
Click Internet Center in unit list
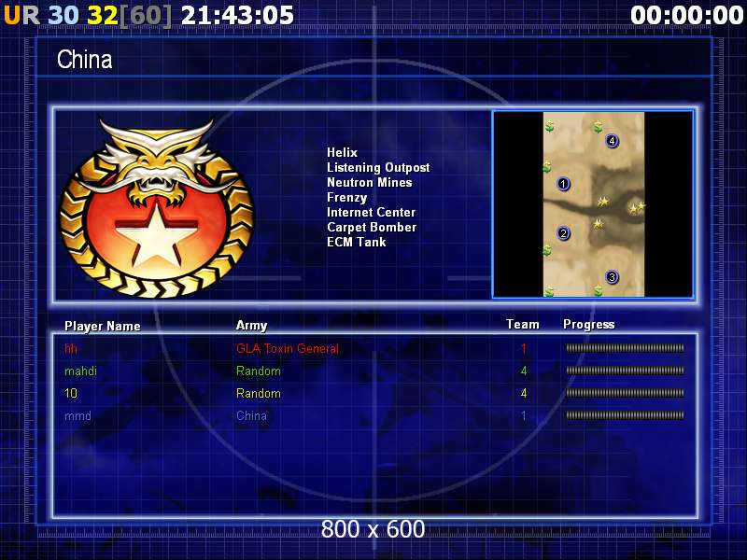(x=371, y=213)
